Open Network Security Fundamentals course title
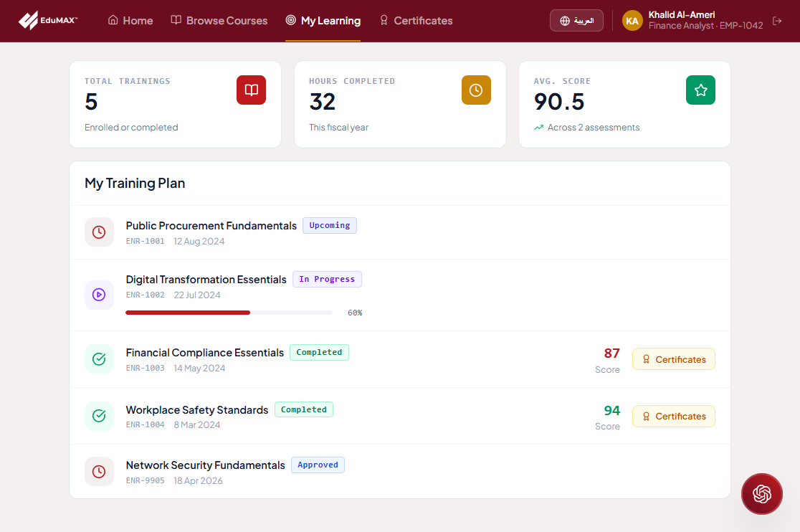This screenshot has width=800, height=532. coord(205,465)
